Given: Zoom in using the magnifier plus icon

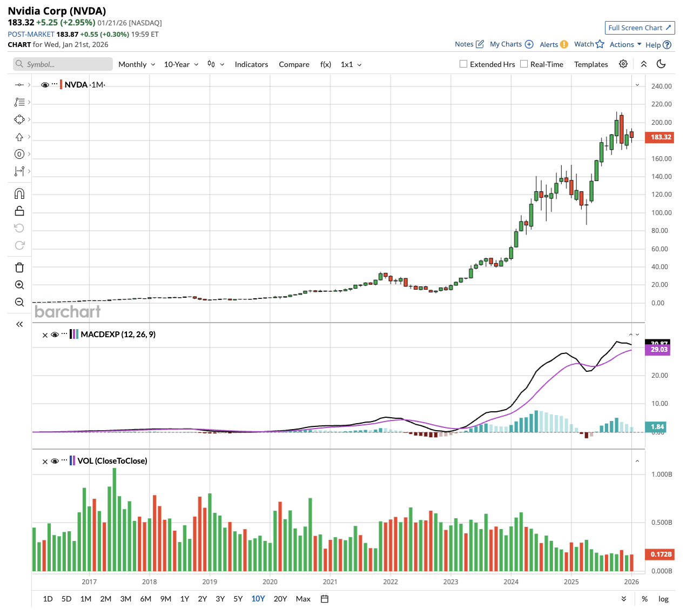Looking at the screenshot, I should [x=19, y=285].
